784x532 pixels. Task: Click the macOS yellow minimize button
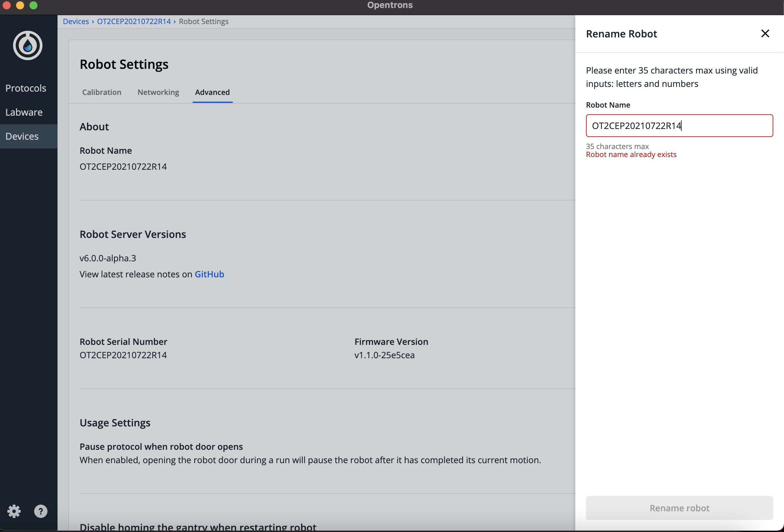tap(20, 5)
